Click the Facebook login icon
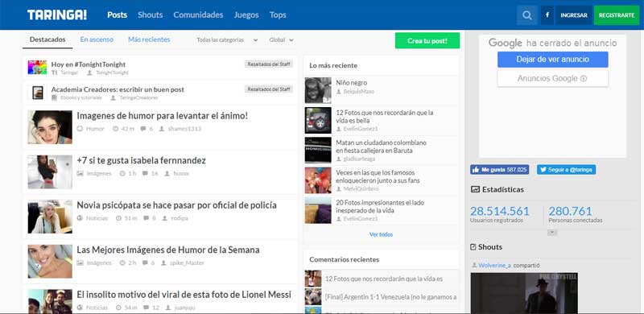This screenshot has width=644, height=314. [x=547, y=15]
